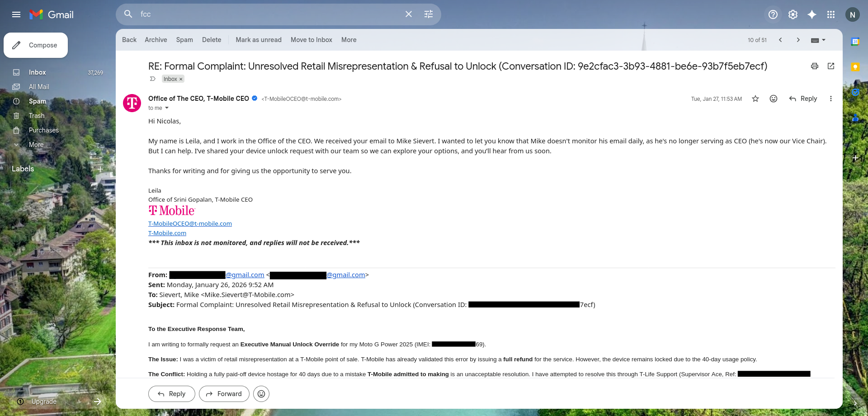Image resolution: width=868 pixels, height=416 pixels.
Task: Open the T-Mobile.com link in the signature
Action: click(x=167, y=233)
